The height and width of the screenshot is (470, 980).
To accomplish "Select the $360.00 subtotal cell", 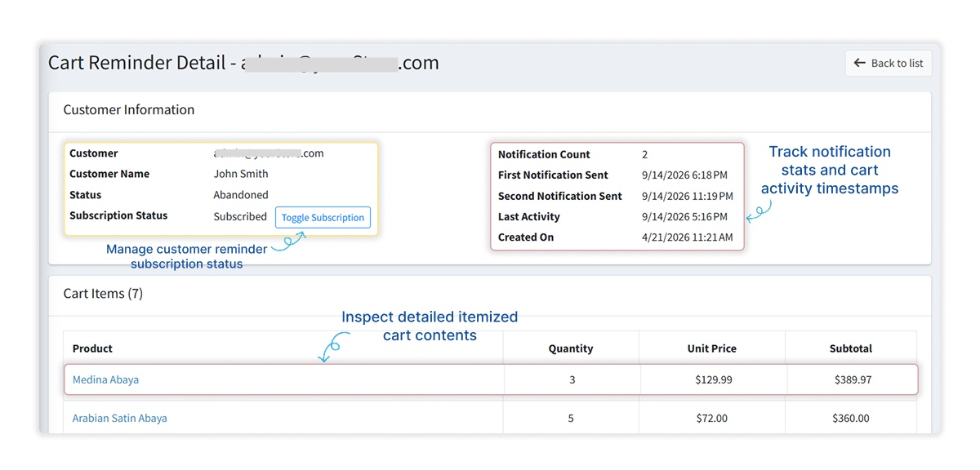I will (x=851, y=418).
